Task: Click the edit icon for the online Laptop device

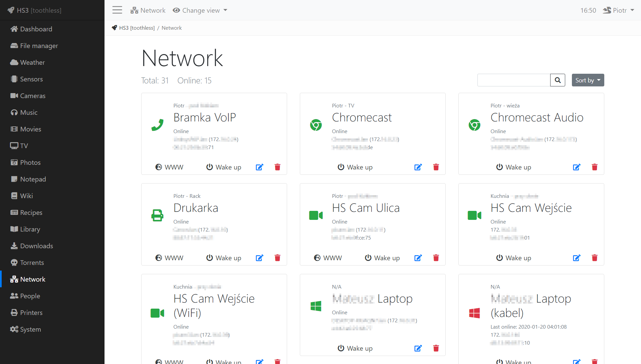Action: [x=418, y=348]
